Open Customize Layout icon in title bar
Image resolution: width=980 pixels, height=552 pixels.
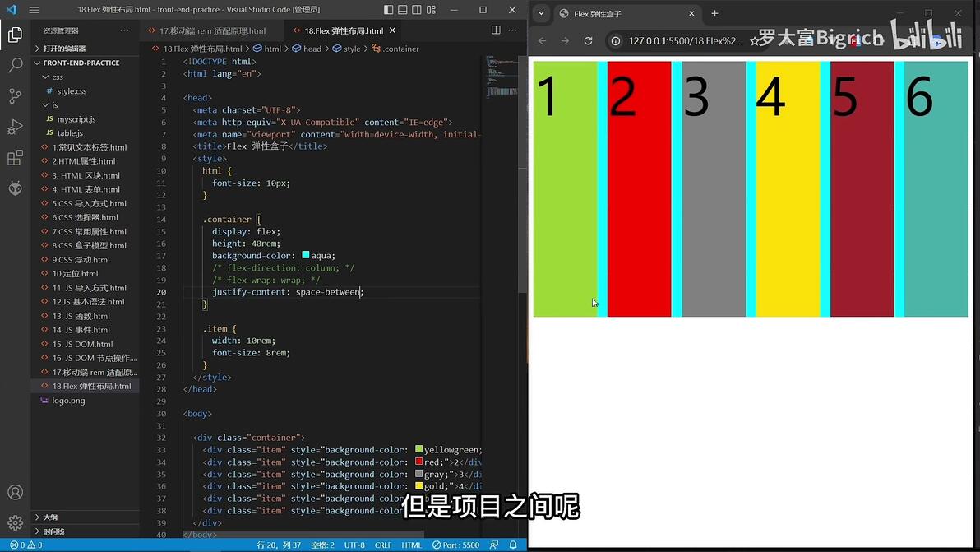point(432,9)
